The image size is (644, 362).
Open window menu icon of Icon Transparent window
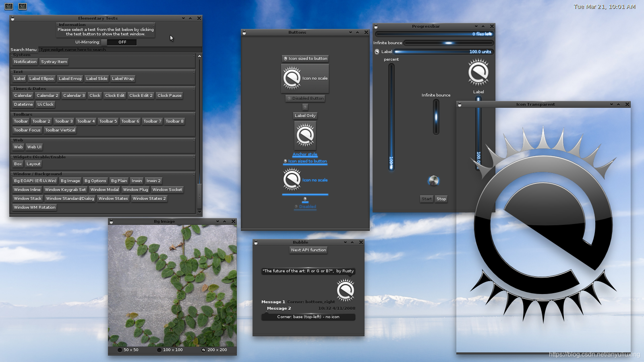click(x=460, y=105)
